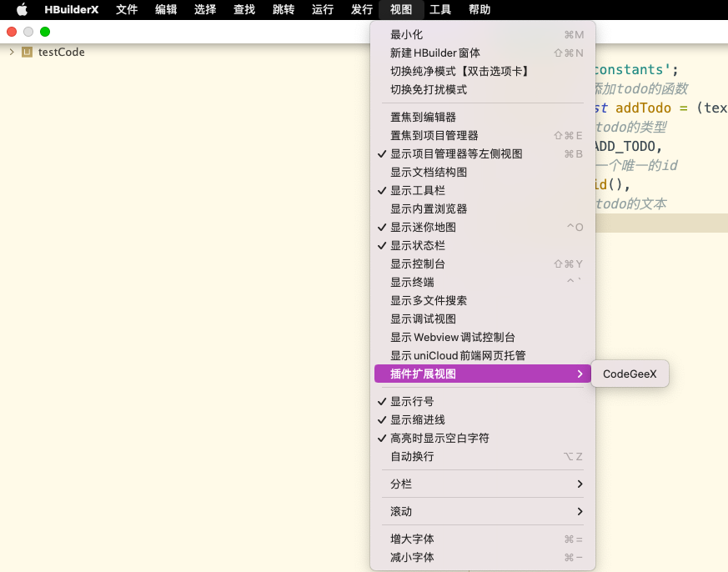Click 减小字体 menu entry
The height and width of the screenshot is (572, 728).
coord(411,557)
